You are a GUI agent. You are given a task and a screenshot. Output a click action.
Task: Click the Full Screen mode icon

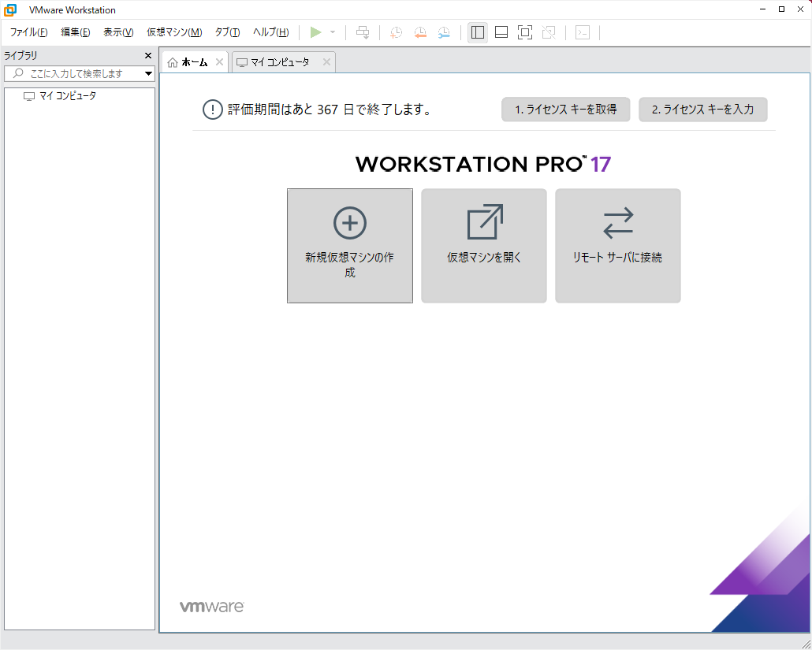(525, 32)
